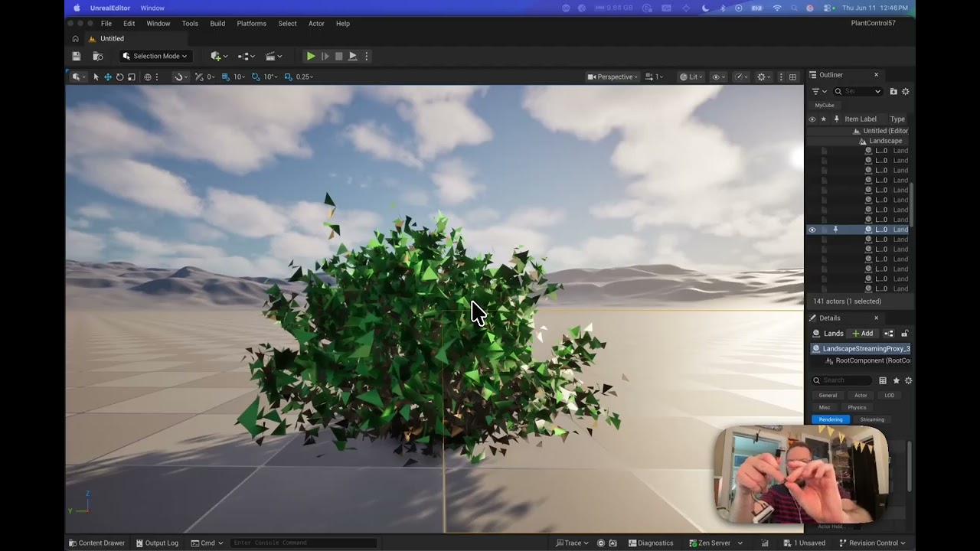Select the Scale tool

[131, 77]
